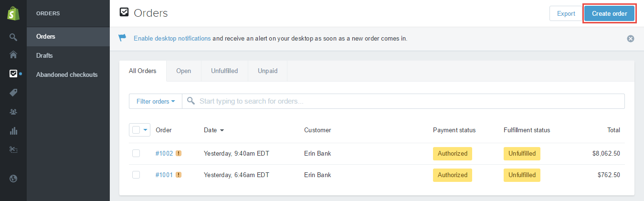Switch to the Unpaid tab
This screenshot has height=201, width=644.
(267, 71)
